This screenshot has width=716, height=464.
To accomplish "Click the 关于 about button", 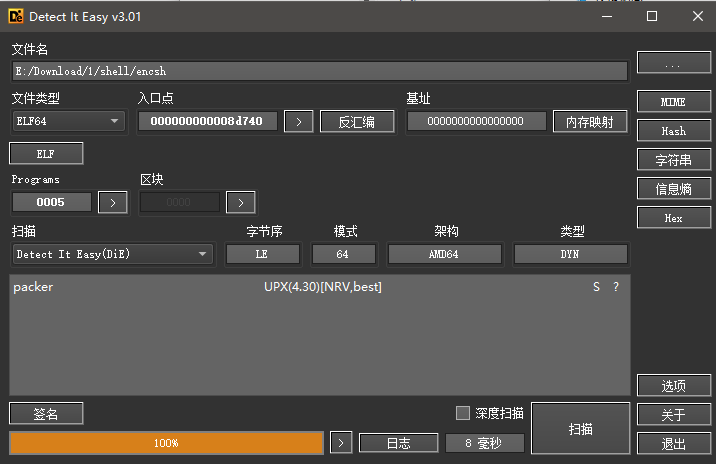I will point(674,415).
